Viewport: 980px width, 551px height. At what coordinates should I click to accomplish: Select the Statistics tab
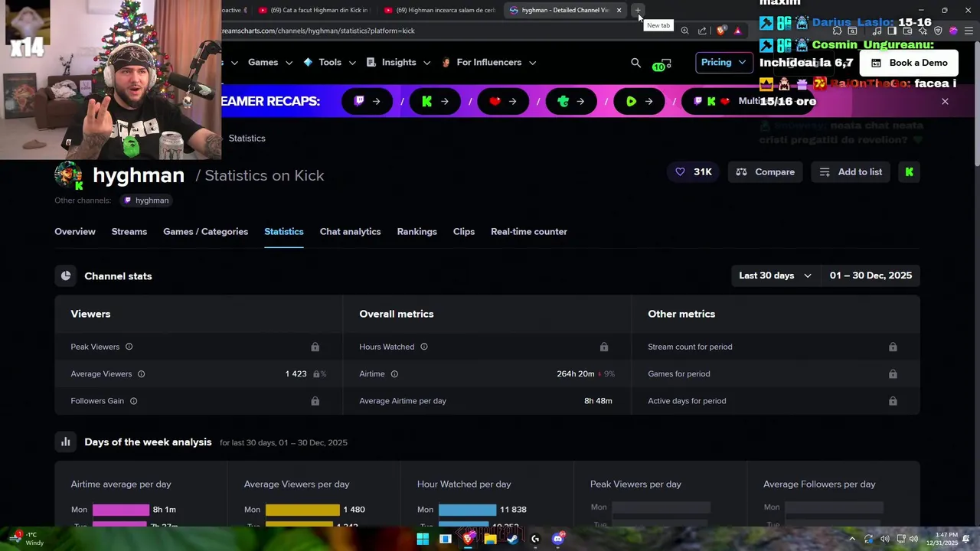(x=284, y=232)
